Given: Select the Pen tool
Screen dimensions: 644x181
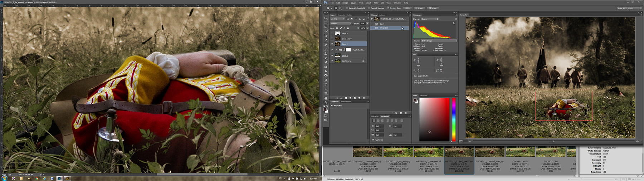Looking at the screenshot, I should 326,80.
